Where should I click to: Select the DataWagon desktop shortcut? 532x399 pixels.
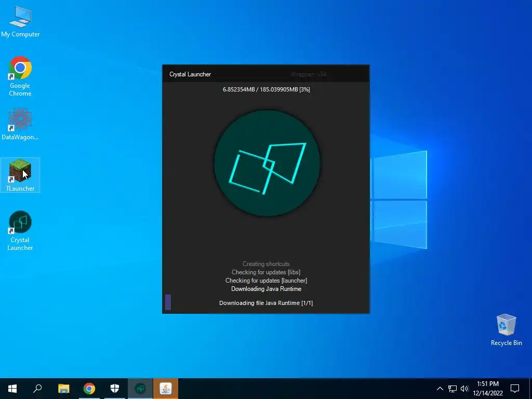point(20,124)
